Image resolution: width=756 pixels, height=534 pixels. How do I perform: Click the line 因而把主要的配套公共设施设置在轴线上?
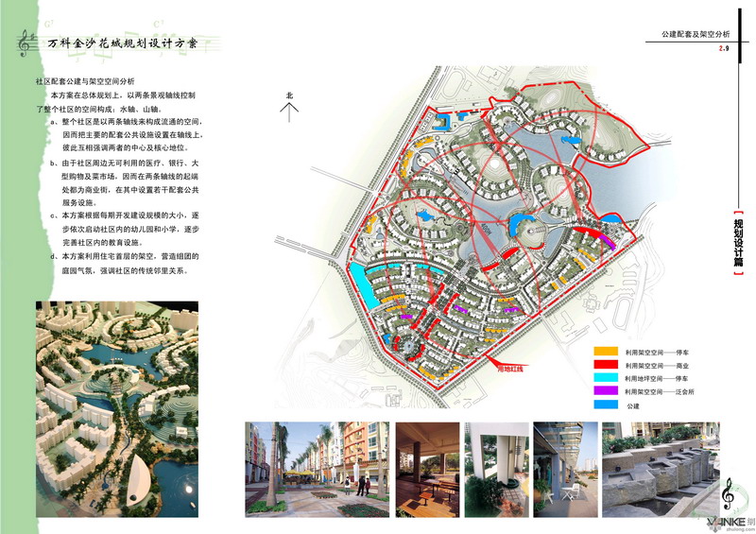(x=132, y=135)
